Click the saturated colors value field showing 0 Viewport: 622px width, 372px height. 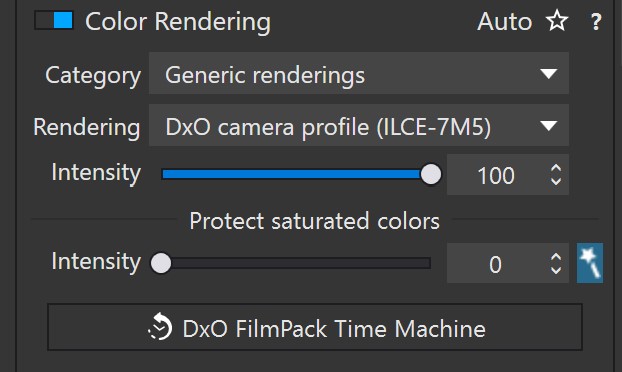496,264
